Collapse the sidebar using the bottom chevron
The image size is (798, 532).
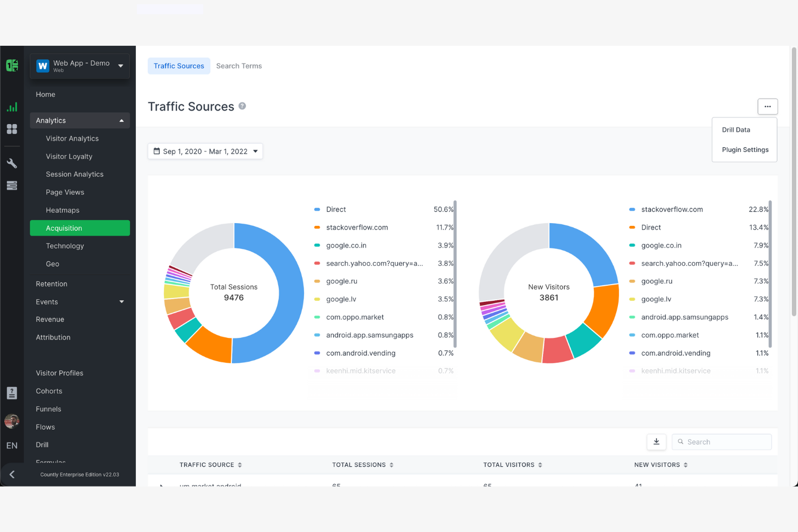click(x=12, y=474)
